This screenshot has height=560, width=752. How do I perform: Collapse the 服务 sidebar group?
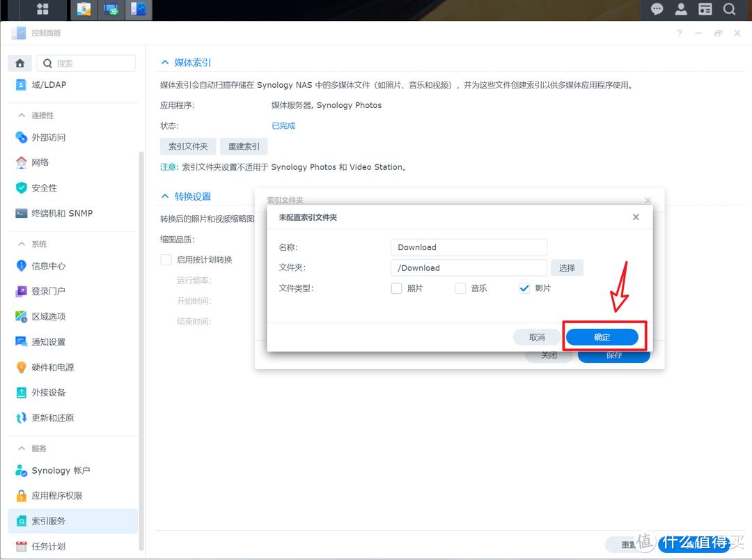pyautogui.click(x=21, y=448)
